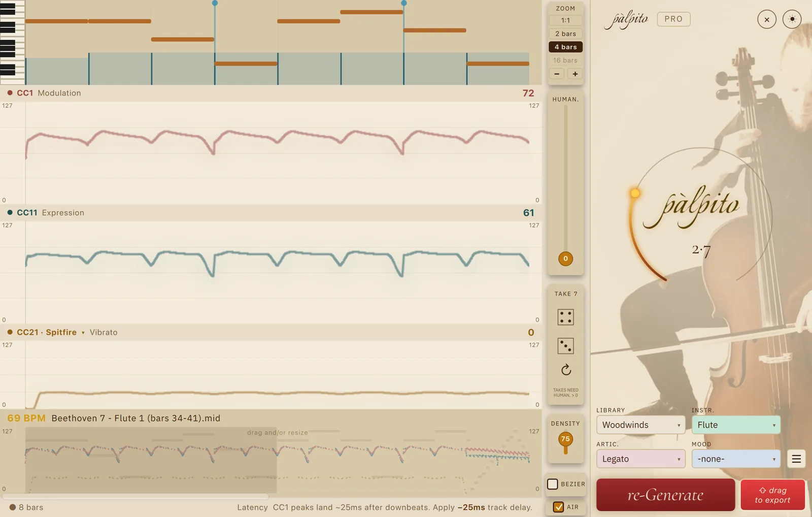Viewport: 812px width, 517px height.
Task: Click the four-dot dice take icon
Action: click(x=565, y=317)
